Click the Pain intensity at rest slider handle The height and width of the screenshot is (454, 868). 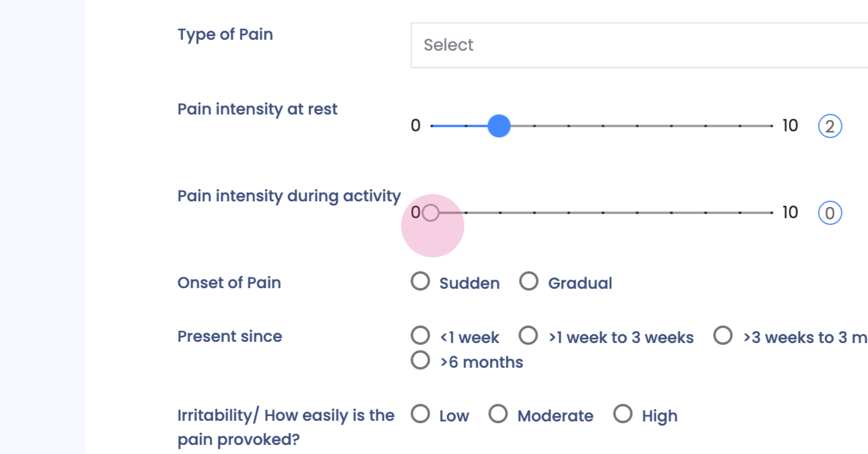[x=498, y=126]
